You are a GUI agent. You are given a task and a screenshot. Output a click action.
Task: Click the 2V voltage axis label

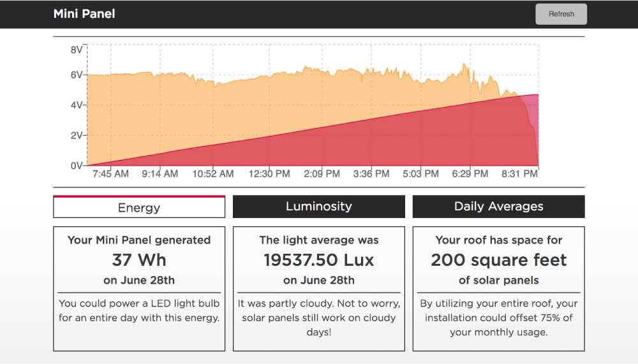tap(76, 135)
